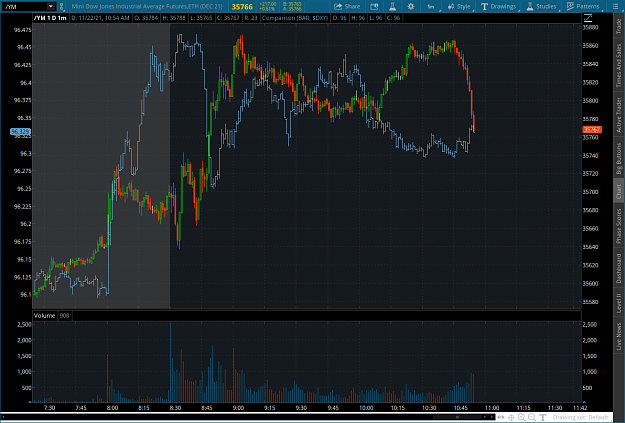Open the hamburger menu at top right

point(615,6)
